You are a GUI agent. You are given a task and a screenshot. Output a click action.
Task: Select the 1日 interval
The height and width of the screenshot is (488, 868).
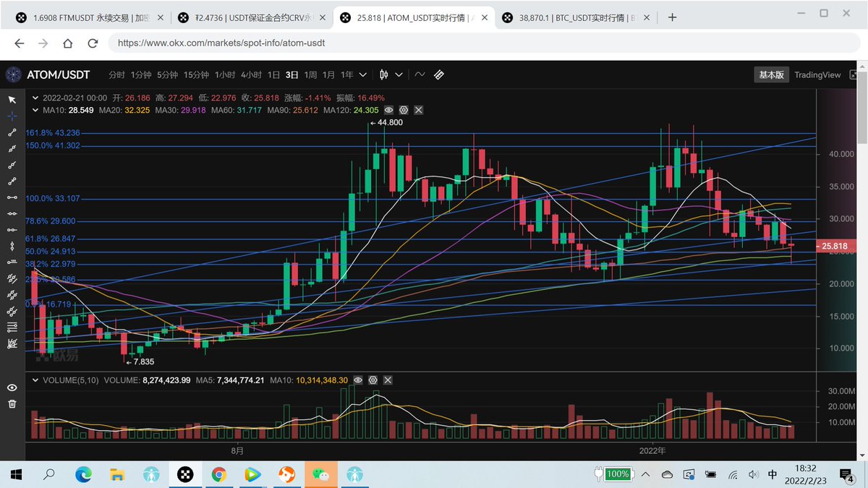[x=273, y=74]
